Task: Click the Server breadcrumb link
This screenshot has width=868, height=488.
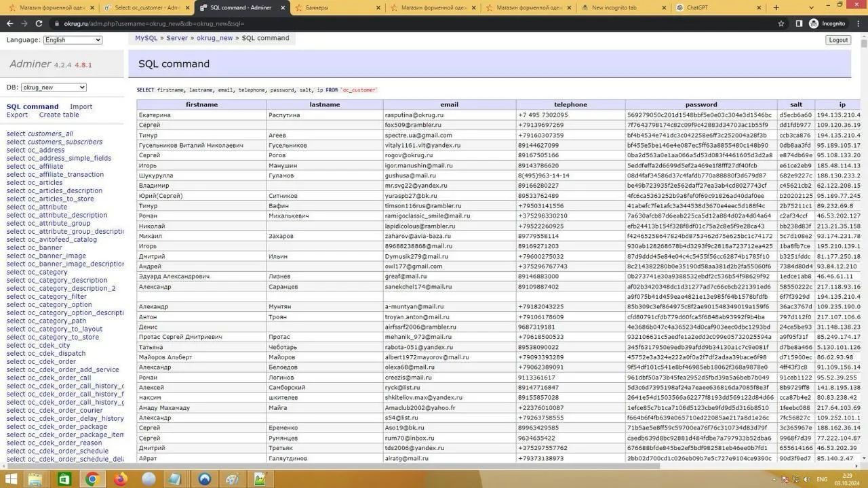Action: pyautogui.click(x=177, y=38)
